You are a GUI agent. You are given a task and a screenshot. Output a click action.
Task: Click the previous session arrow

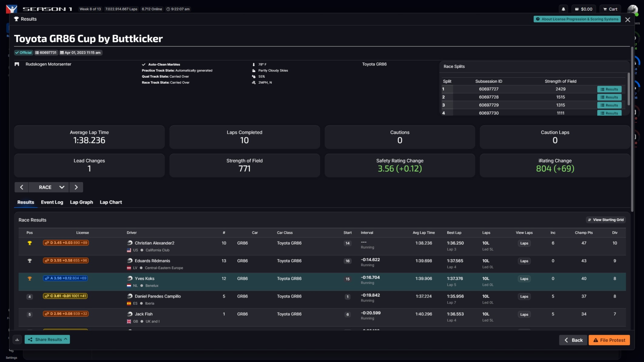coord(22,187)
